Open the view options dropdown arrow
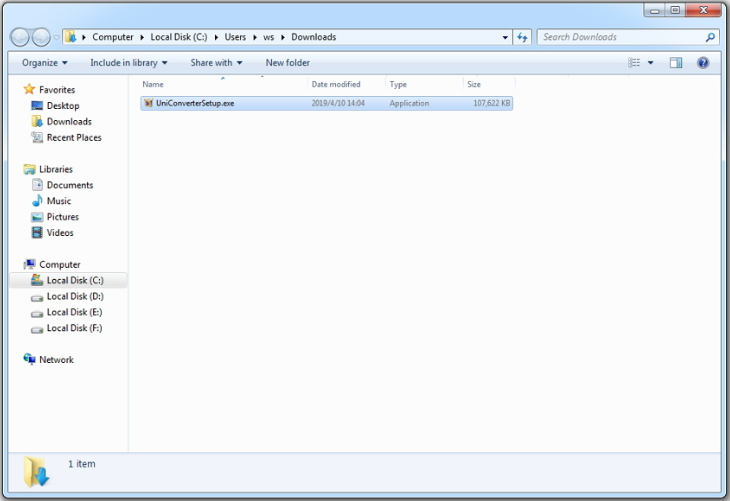730x501 pixels. pos(650,62)
